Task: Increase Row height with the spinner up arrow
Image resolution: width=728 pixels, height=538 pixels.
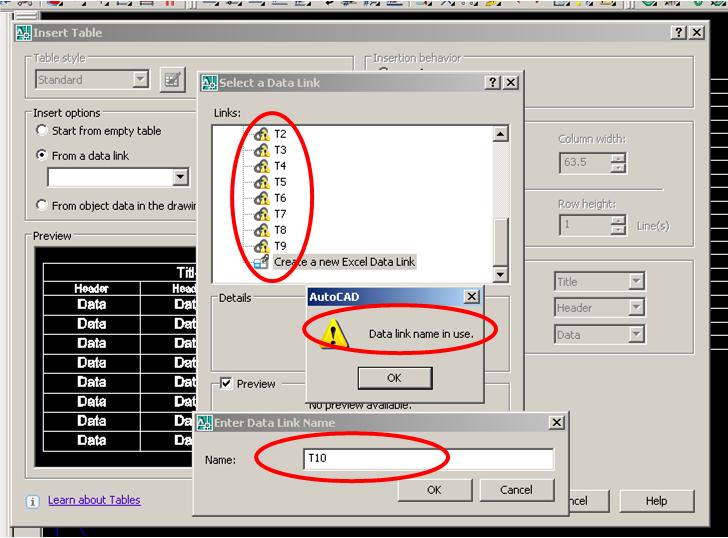Action: (618, 221)
